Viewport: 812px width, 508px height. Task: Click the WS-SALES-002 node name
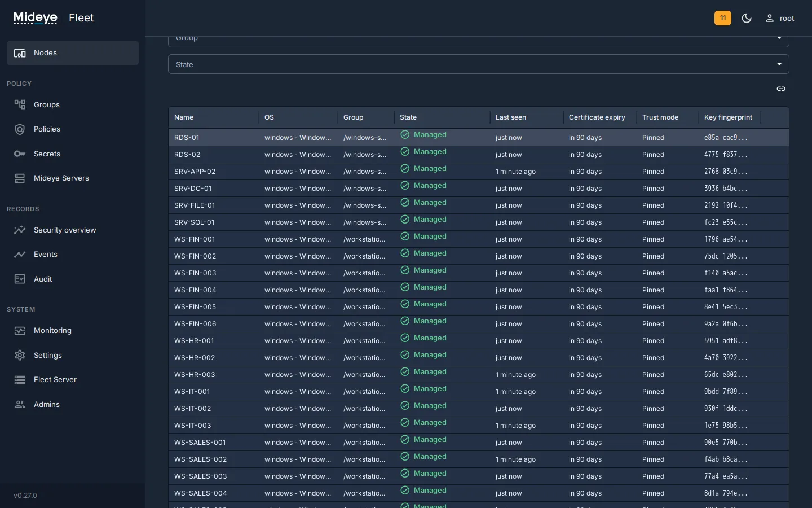(201, 459)
